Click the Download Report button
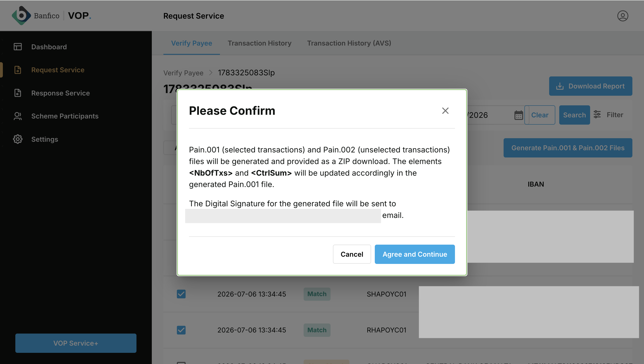Viewport: 644px width, 364px height. coord(591,86)
